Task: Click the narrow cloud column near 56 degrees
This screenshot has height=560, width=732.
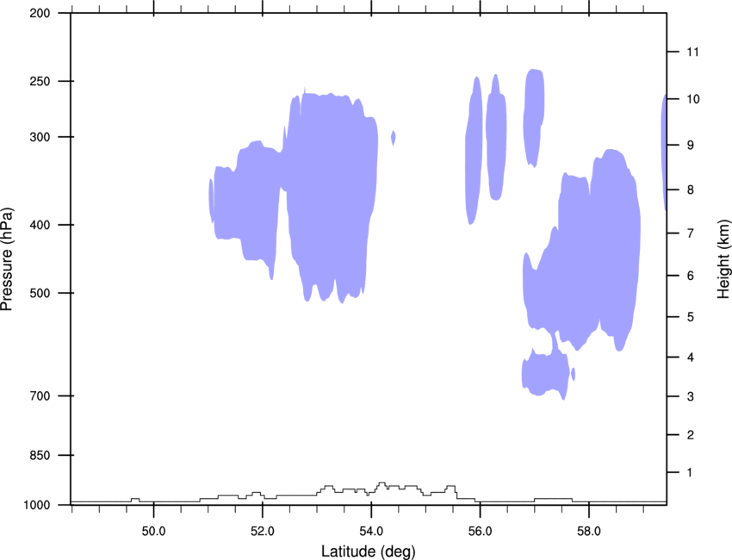Action: [x=474, y=151]
